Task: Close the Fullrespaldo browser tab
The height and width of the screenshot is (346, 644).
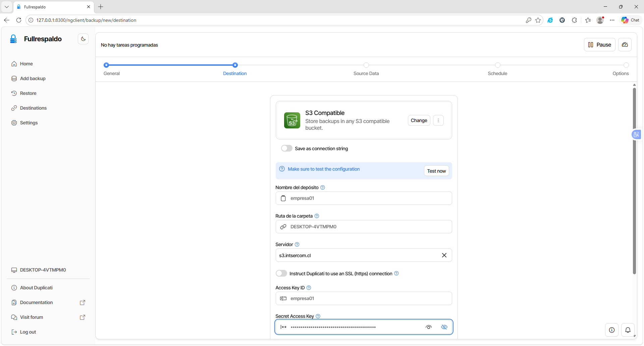Action: (x=89, y=7)
